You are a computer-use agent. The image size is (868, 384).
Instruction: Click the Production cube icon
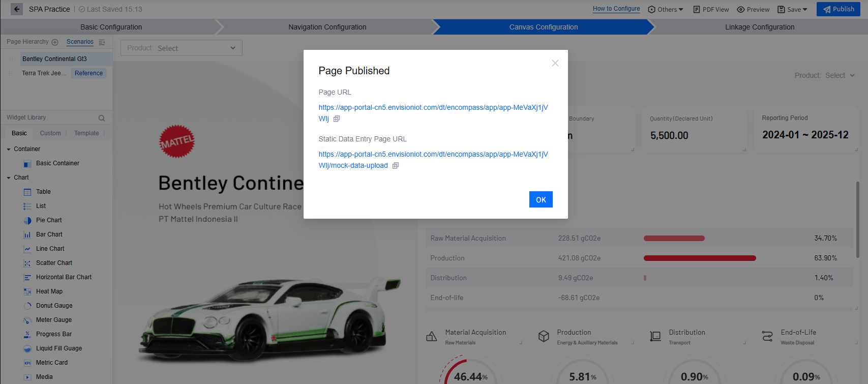(x=544, y=336)
